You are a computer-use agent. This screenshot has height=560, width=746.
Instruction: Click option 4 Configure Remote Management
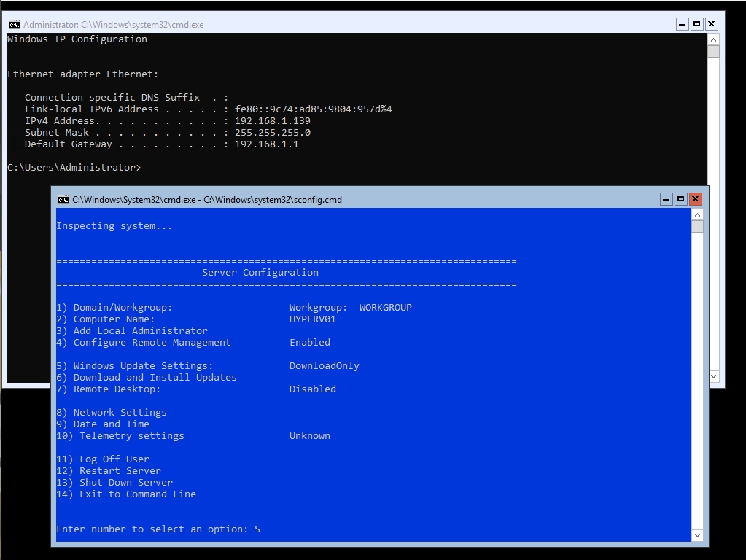(144, 343)
